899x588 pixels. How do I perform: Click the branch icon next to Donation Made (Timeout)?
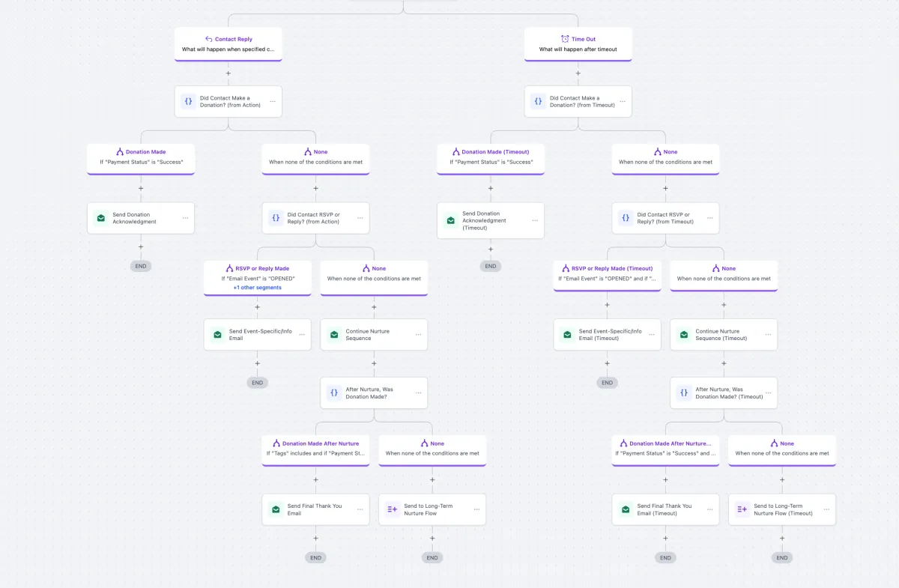pos(455,151)
